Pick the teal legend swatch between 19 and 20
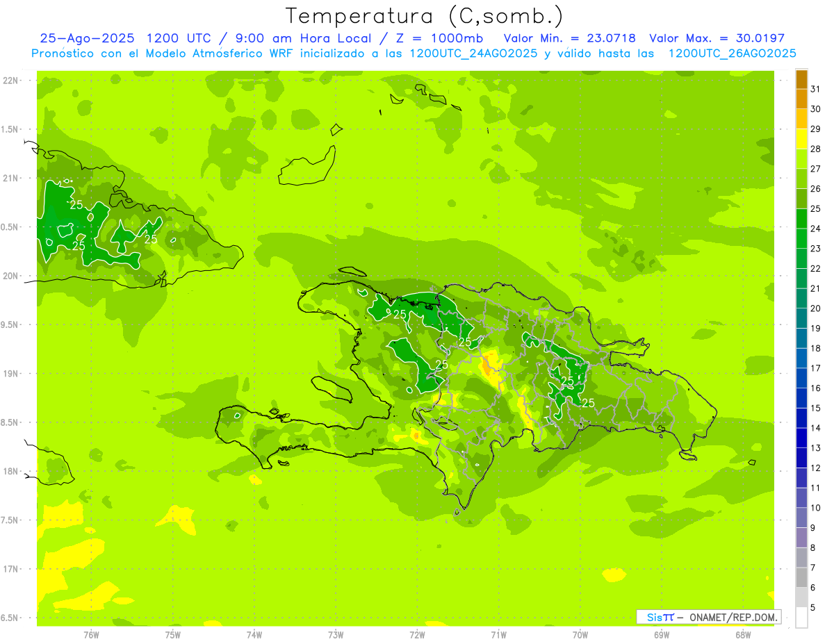 (801, 318)
